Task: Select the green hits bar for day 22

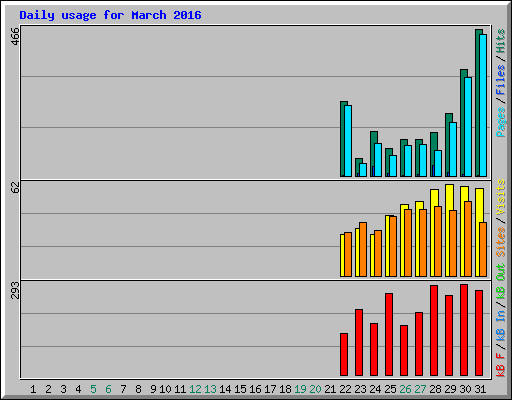Action: coord(342,139)
